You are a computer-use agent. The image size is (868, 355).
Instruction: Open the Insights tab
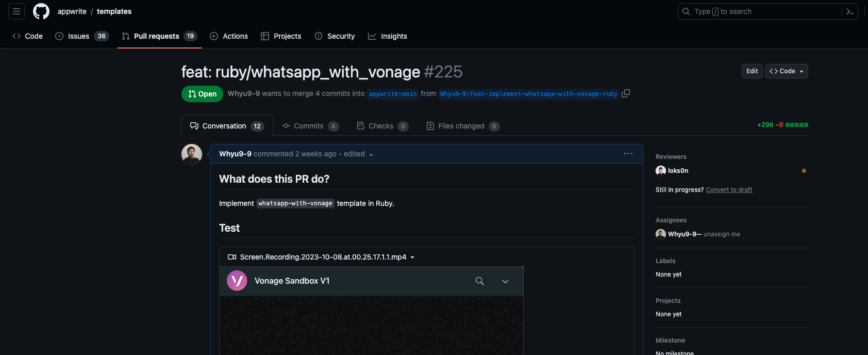[x=388, y=36]
